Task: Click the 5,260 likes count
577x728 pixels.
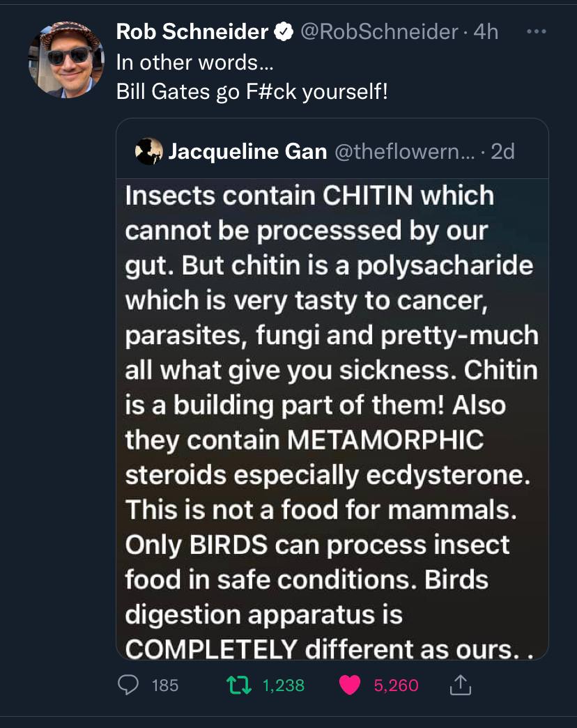Action: [x=397, y=686]
